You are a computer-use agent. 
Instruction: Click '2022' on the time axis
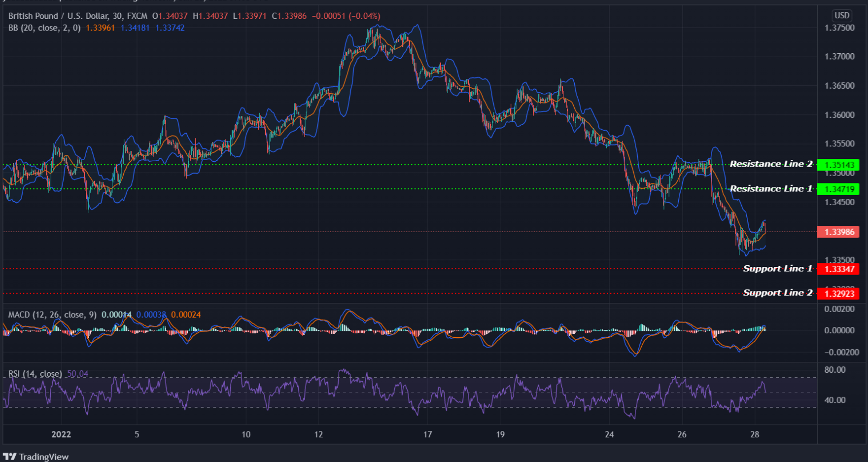coord(60,435)
